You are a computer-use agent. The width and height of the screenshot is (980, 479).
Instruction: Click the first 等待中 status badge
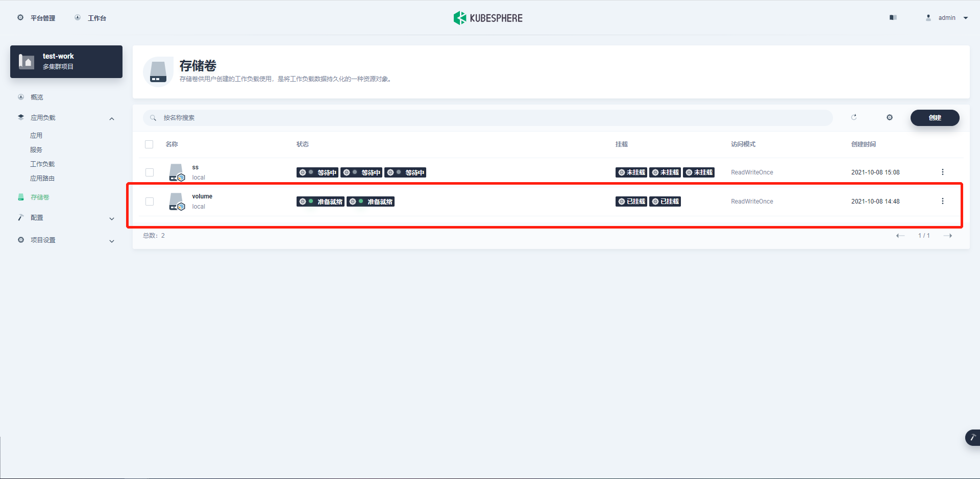tap(317, 172)
